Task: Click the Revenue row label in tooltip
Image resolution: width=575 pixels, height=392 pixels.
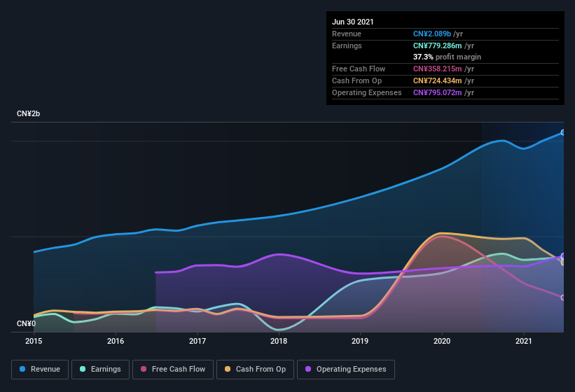Action: tap(347, 34)
